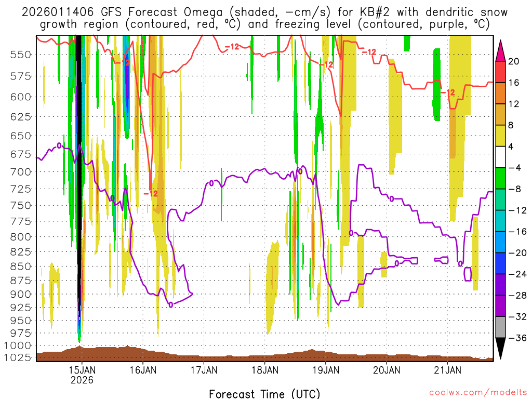Pick the light blue swatch between -20 and -16
This screenshot has height=399, width=532.
500,242
